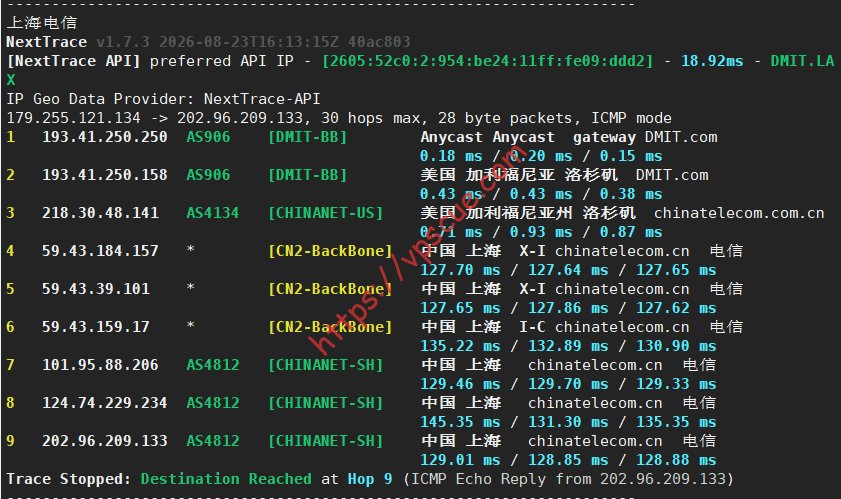Click AS4812 on hop 8
This screenshot has width=841, height=499.
(x=212, y=403)
